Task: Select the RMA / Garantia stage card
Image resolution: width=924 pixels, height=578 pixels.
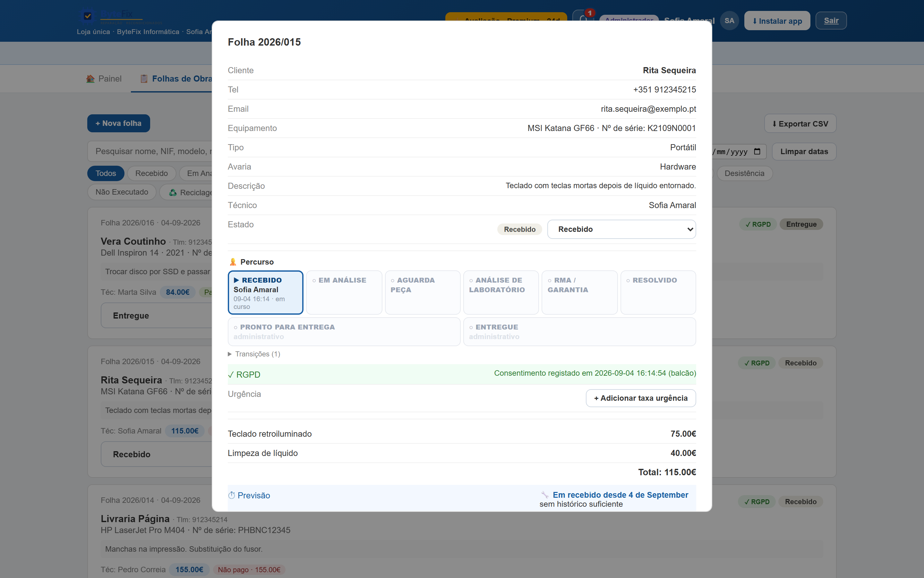Action: pos(579,293)
